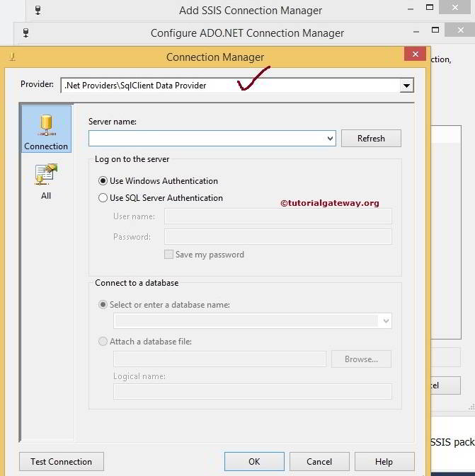Tick the Save my password checkbox
This screenshot has width=475, height=476.
tap(168, 255)
